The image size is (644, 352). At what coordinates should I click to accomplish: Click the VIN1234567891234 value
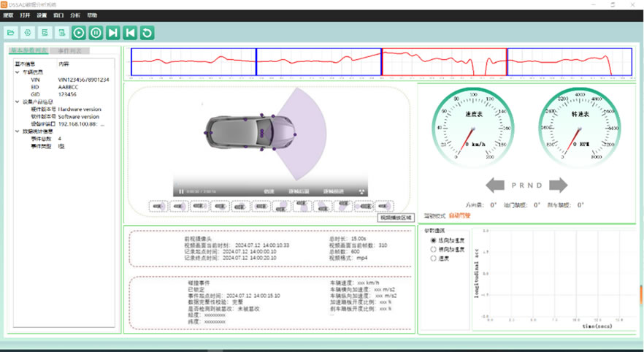point(83,80)
